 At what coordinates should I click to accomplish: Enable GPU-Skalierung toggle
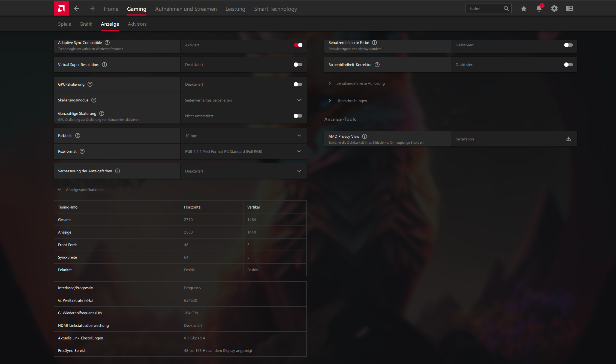[298, 84]
